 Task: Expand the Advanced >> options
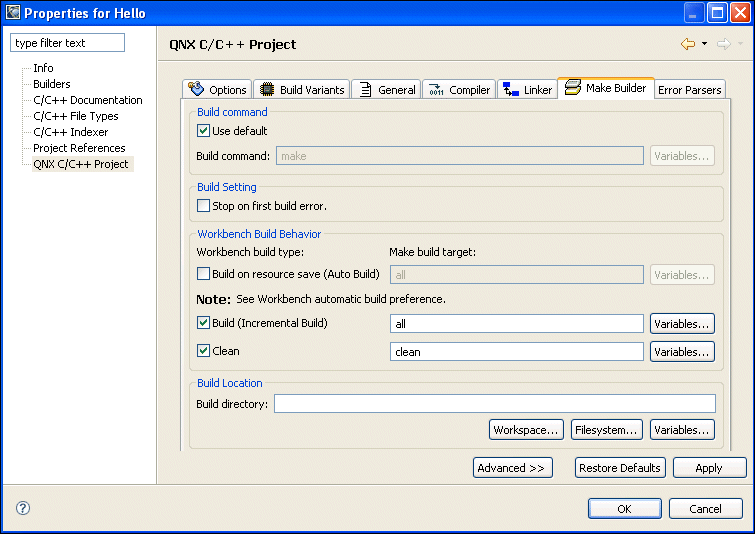512,468
